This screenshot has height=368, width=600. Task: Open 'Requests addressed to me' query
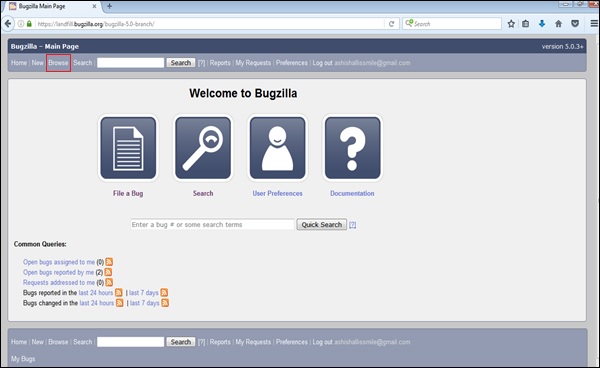(x=59, y=282)
